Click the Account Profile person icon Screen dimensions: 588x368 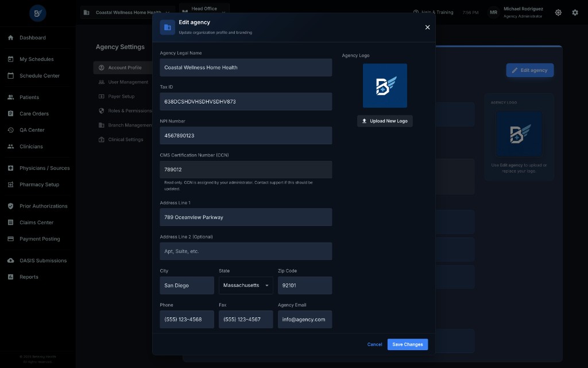(x=101, y=68)
